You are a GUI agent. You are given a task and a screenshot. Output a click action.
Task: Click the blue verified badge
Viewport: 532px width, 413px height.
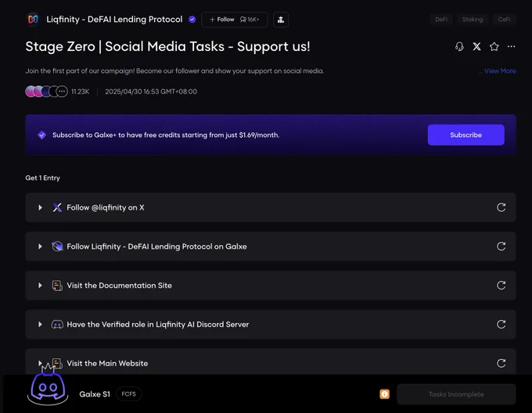[x=192, y=20]
